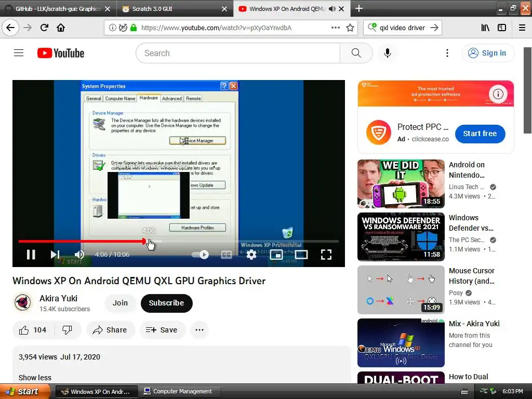This screenshot has height=399, width=532.
Task: Switch to the GitHub LLK/scratch-gui tab
Action: (58, 9)
